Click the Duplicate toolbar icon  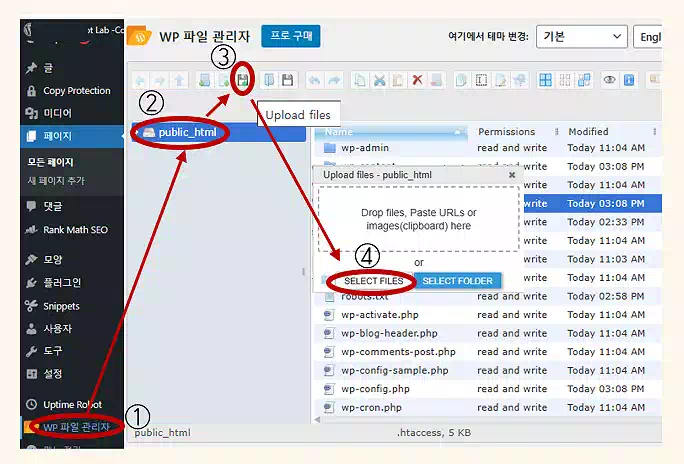462,80
